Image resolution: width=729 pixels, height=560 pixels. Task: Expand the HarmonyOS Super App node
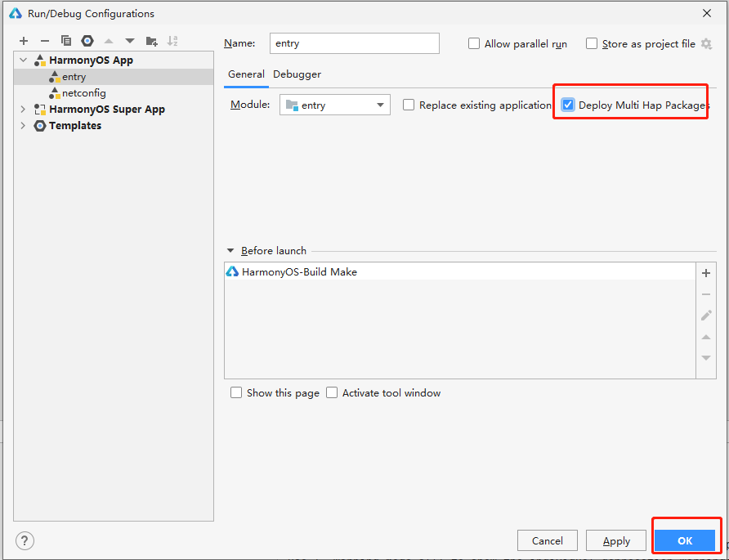23,110
